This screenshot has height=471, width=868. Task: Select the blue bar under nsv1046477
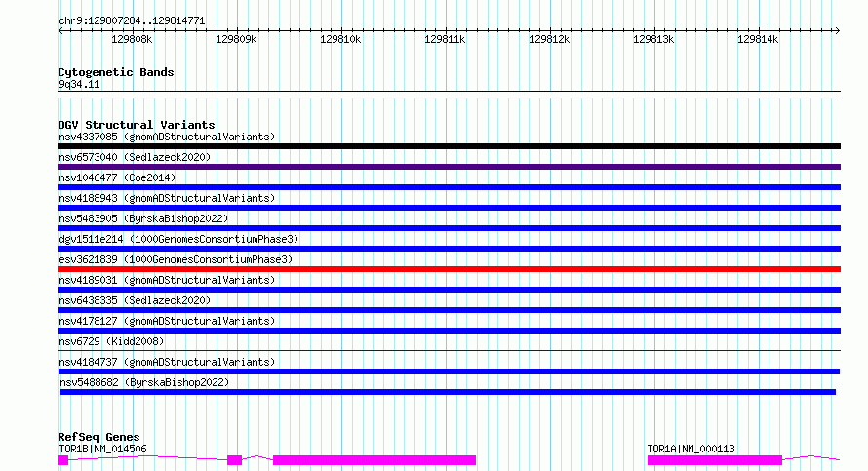449,187
